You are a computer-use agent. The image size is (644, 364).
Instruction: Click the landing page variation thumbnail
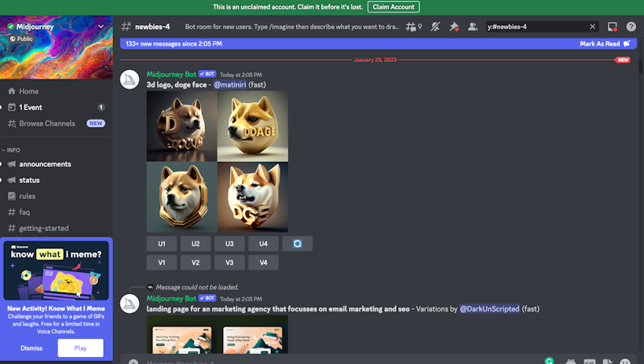[218, 334]
